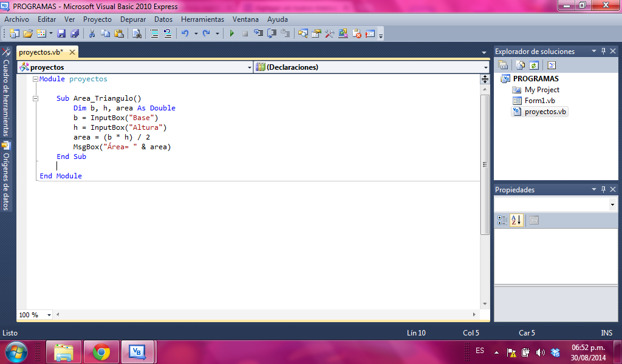
Task: Open the Redo history dropdown arrow
Action: point(217,33)
